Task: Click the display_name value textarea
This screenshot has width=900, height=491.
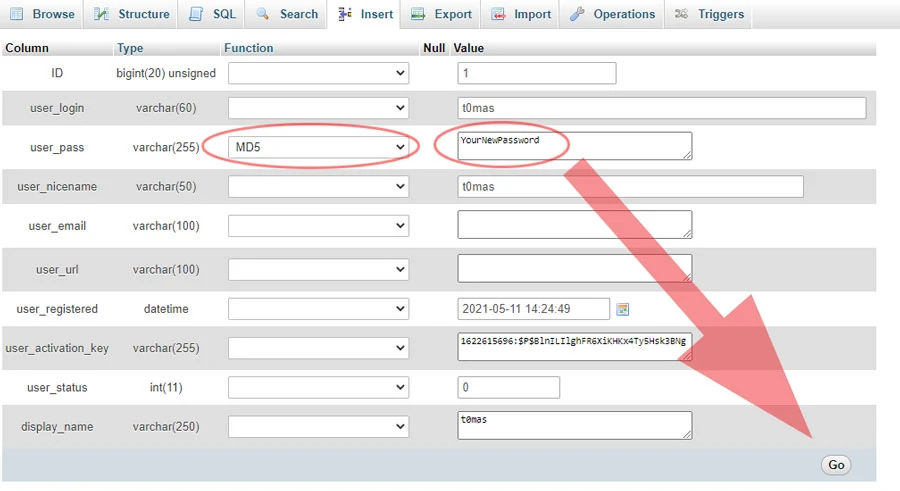Action: point(575,426)
